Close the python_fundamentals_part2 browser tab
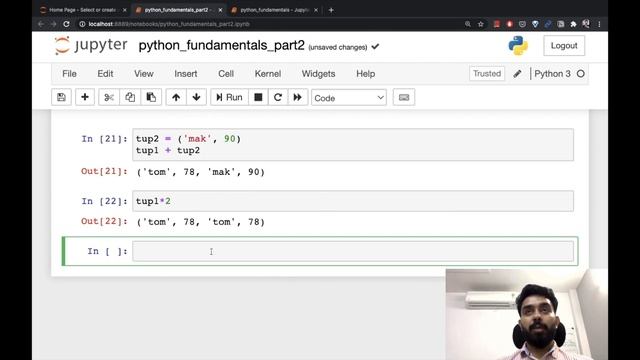The height and width of the screenshot is (360, 640). click(x=220, y=10)
